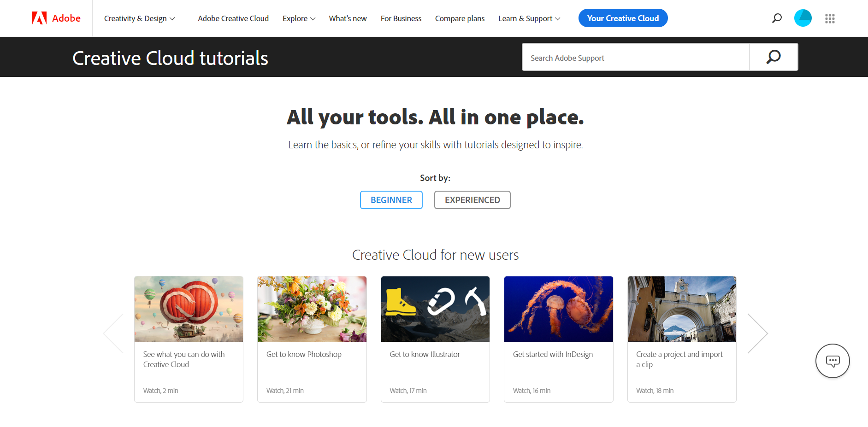Open the For Business nav item
868x427 pixels.
click(x=401, y=18)
